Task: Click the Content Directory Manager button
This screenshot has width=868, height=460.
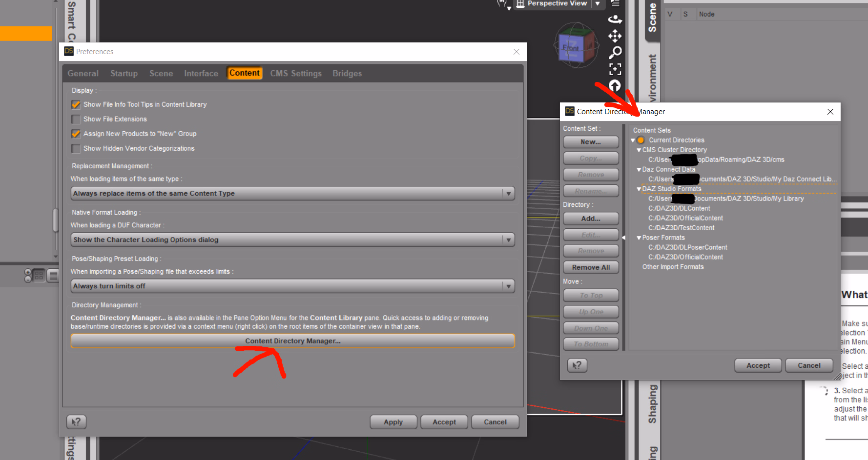Action: [292, 341]
